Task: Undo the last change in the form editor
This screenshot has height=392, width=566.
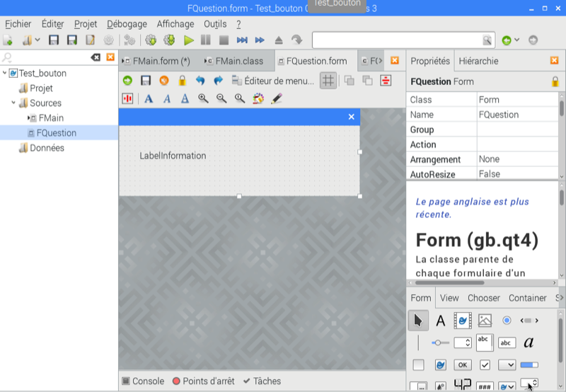Action: click(200, 81)
